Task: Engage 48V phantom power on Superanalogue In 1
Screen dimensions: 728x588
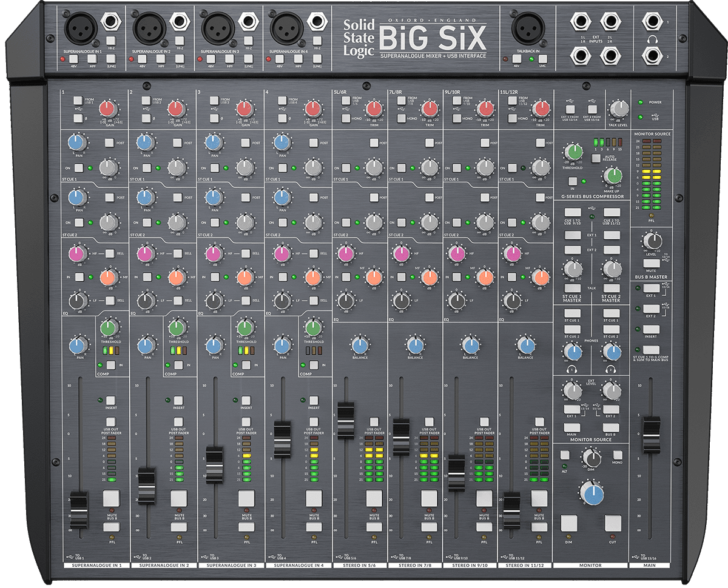Action: [75, 59]
